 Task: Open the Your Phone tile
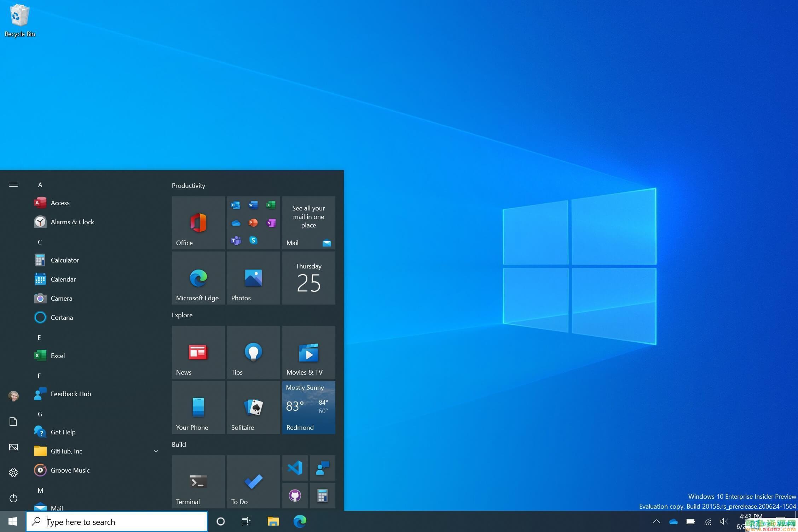pyautogui.click(x=198, y=407)
